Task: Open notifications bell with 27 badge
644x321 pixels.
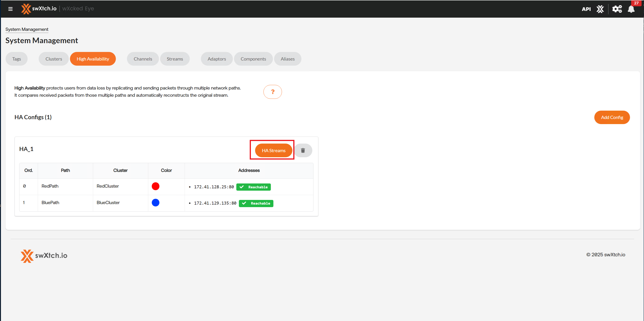Action: click(631, 9)
